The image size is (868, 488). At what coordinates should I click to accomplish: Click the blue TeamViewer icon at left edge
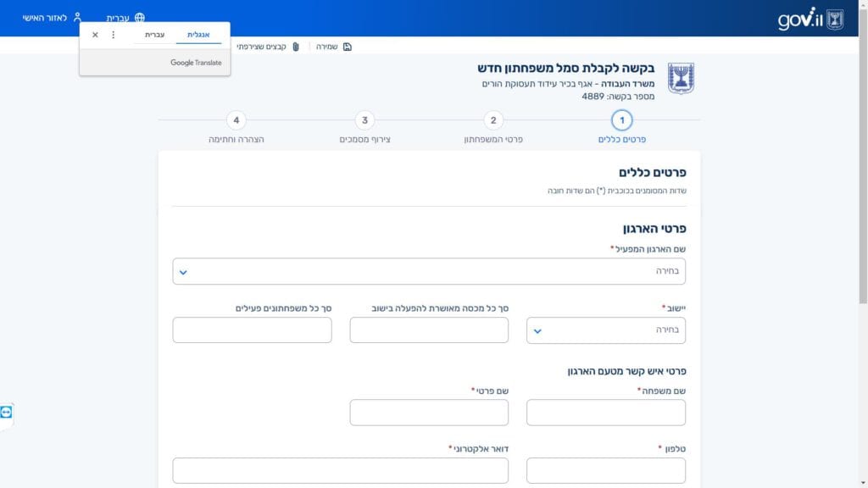7,412
